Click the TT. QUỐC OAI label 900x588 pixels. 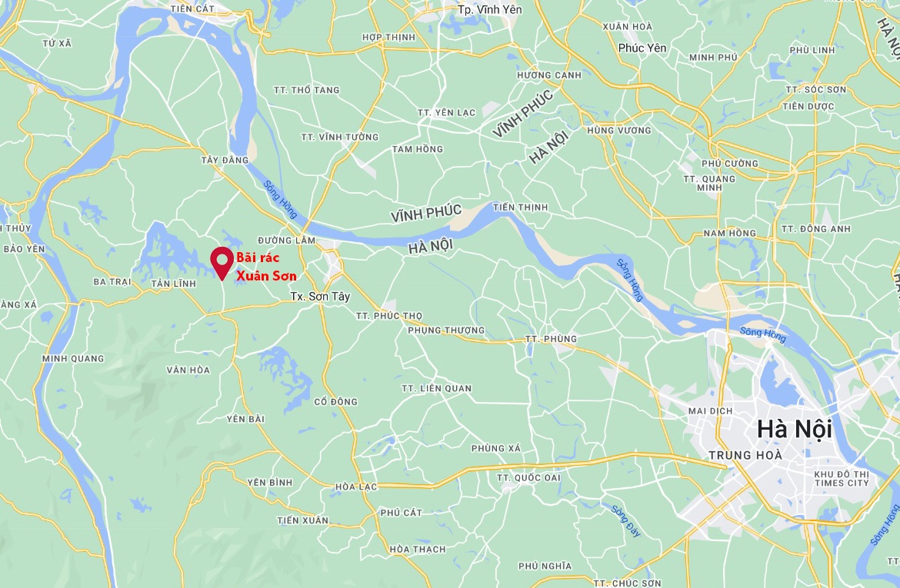(528, 478)
